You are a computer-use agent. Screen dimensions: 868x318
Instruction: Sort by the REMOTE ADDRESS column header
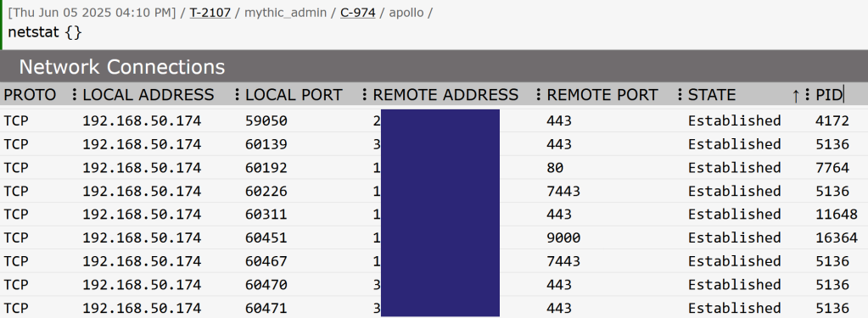point(445,95)
